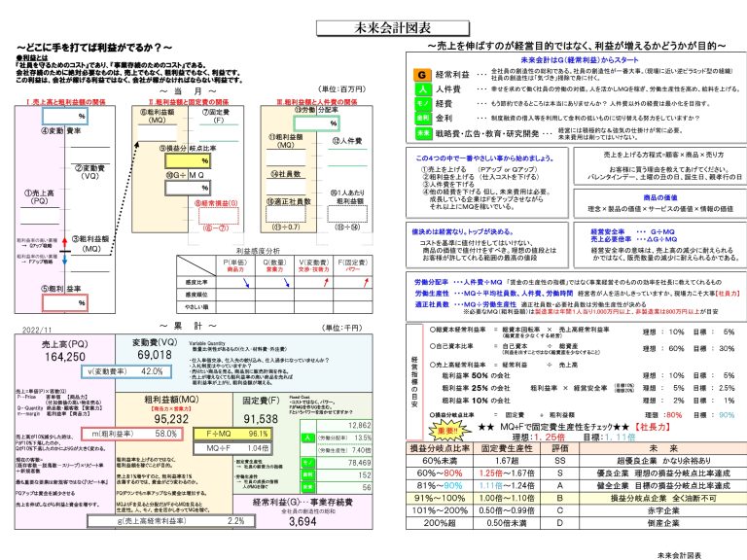Image resolution: width=747 pixels, height=560 pixels.
Task: Click the green 金利 badge in the top legend
Action: pos(422,118)
